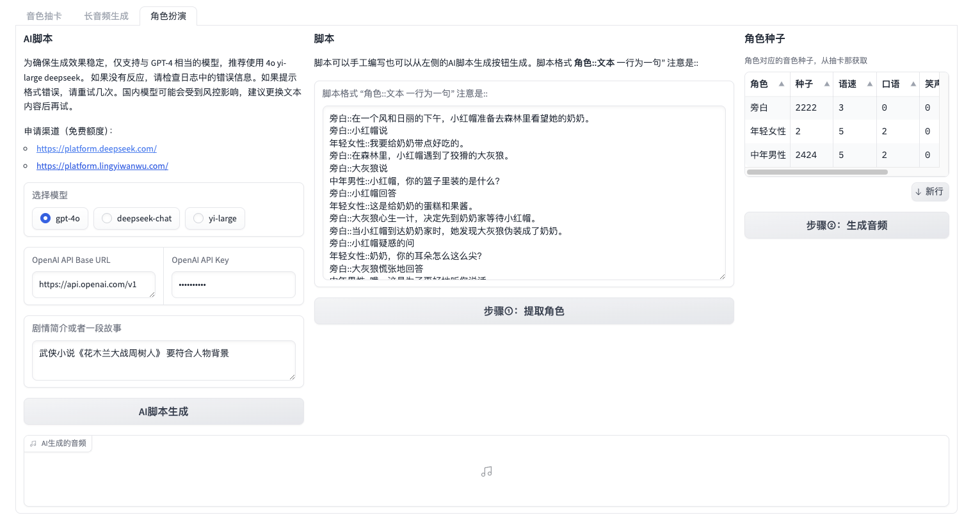The width and height of the screenshot is (980, 522).
Task: Click the 种子 column header
Action: (x=812, y=84)
